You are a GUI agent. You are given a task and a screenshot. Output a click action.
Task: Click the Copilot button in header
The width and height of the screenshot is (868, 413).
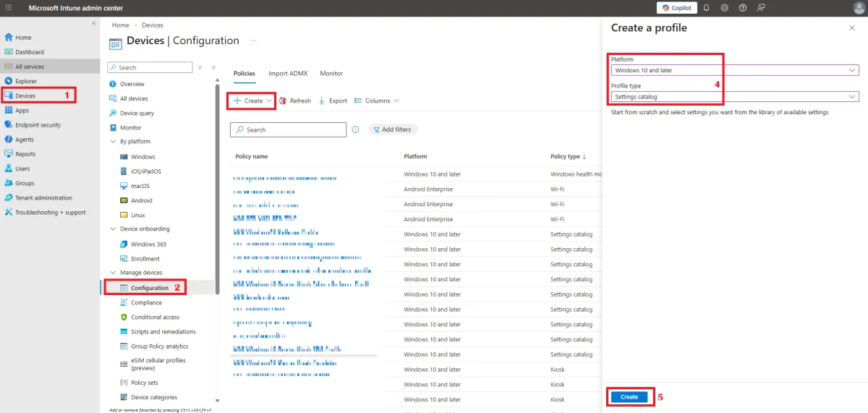676,8
